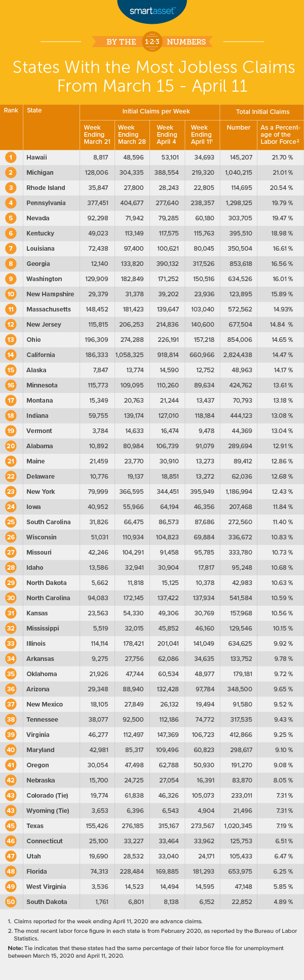The width and height of the screenshot is (304, 980).
Task: Select the Initial Claims per Week header
Action: pos(149,111)
